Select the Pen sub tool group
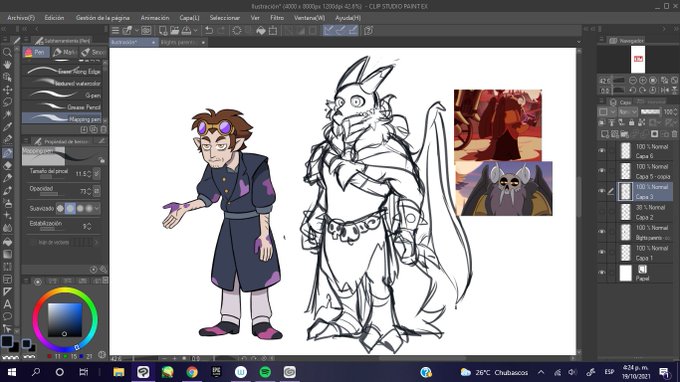This screenshot has height=382, width=680. click(36, 52)
